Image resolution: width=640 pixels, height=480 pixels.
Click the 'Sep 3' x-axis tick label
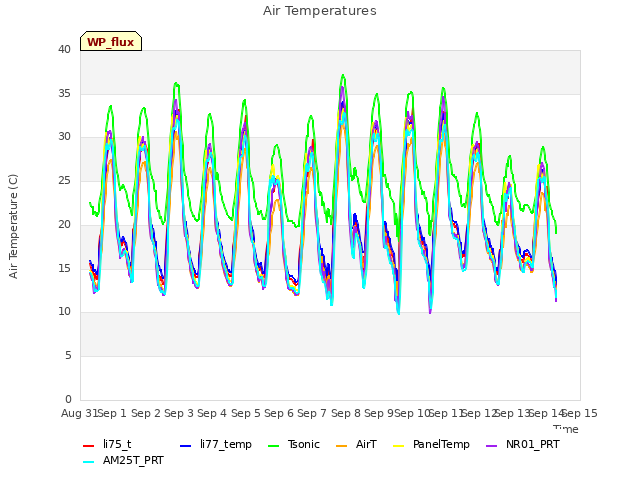click(179, 413)
